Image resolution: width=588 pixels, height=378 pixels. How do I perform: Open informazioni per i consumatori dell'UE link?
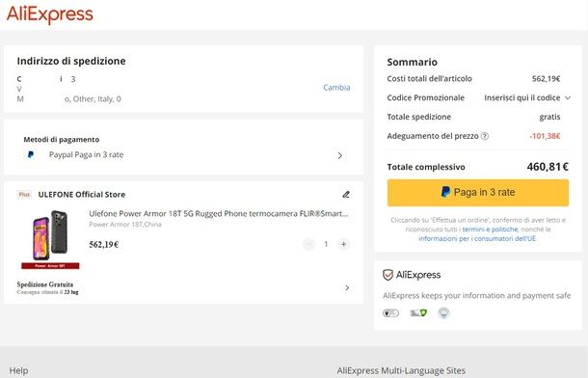pyautogui.click(x=477, y=238)
